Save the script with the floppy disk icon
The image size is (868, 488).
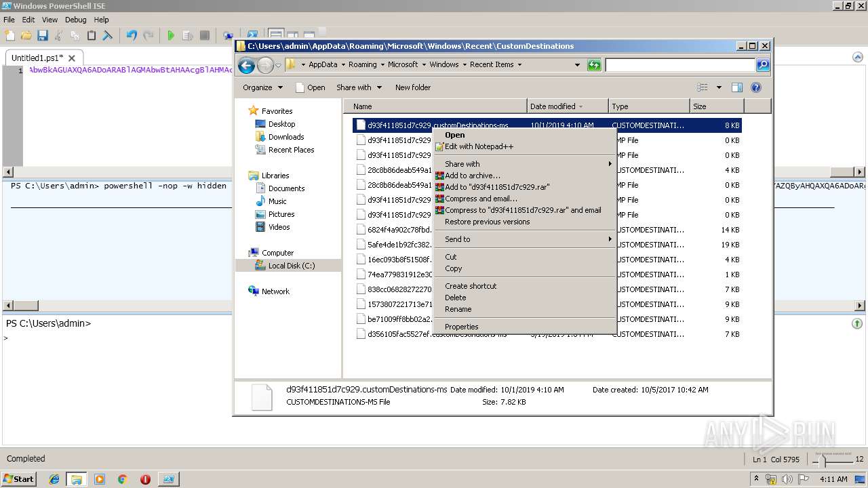[42, 35]
